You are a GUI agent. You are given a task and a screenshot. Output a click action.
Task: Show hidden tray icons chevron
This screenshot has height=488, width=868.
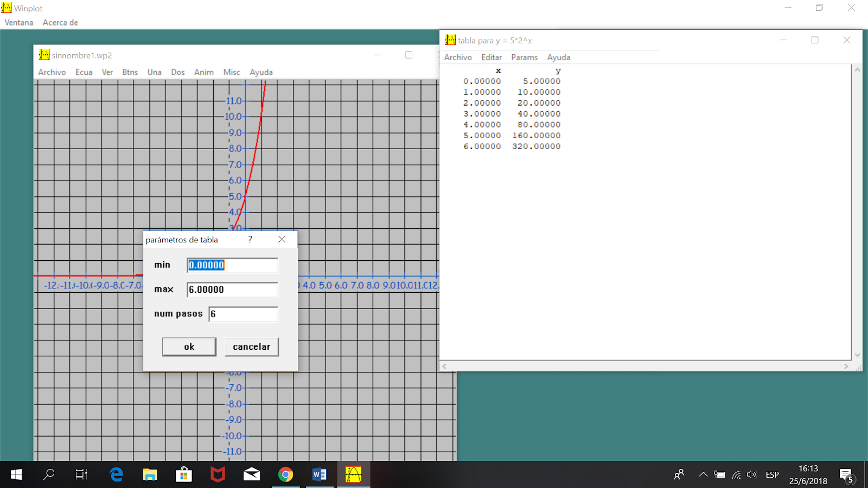[703, 474]
